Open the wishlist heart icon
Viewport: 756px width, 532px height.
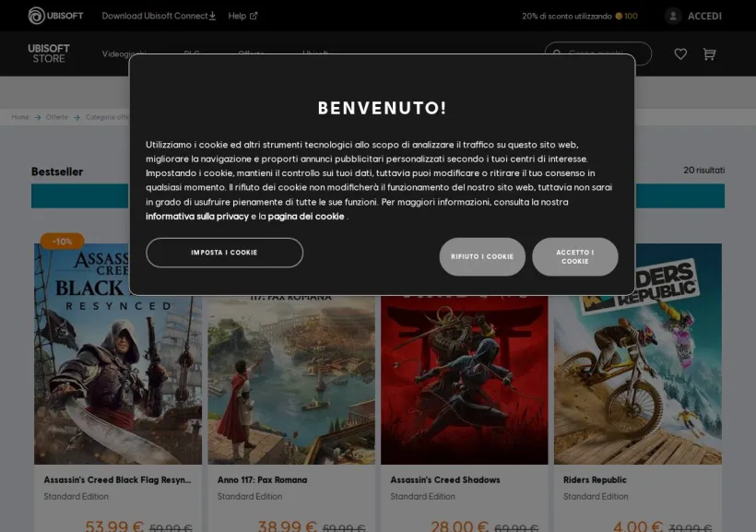coord(680,54)
